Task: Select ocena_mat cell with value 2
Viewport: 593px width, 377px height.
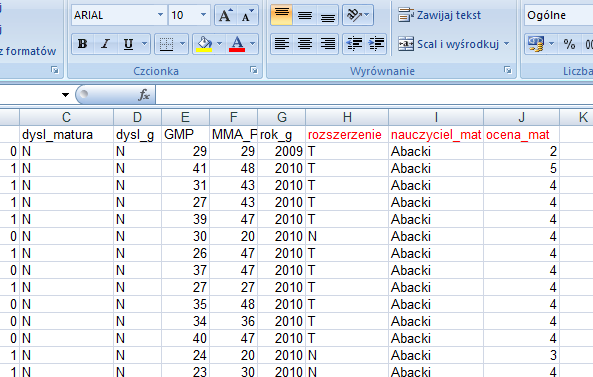Action: 522,151
